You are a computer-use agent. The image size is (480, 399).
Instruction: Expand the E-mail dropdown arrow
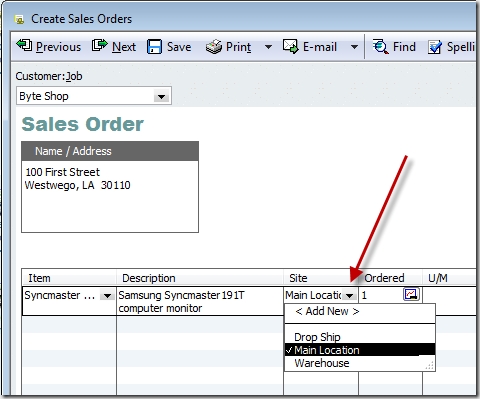point(355,47)
